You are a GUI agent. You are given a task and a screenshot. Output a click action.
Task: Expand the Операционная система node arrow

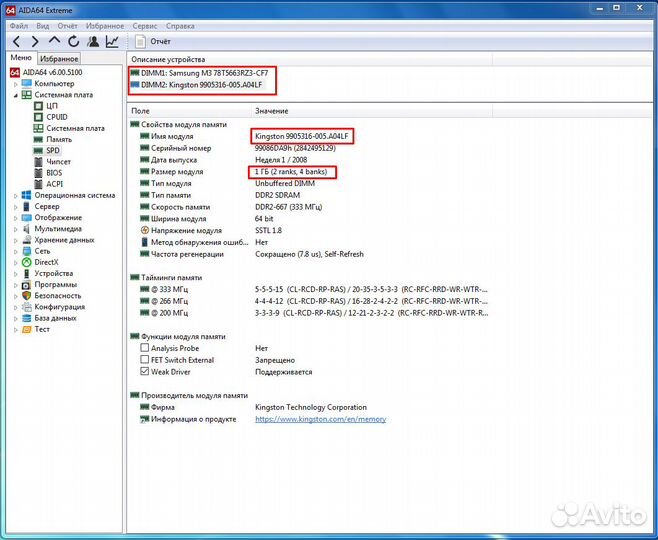coord(16,196)
